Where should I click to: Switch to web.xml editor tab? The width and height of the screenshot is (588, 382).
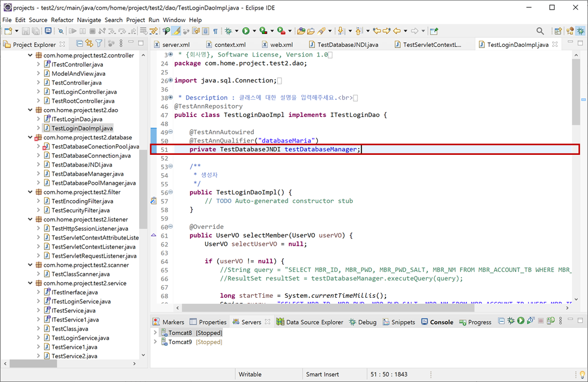pos(277,45)
